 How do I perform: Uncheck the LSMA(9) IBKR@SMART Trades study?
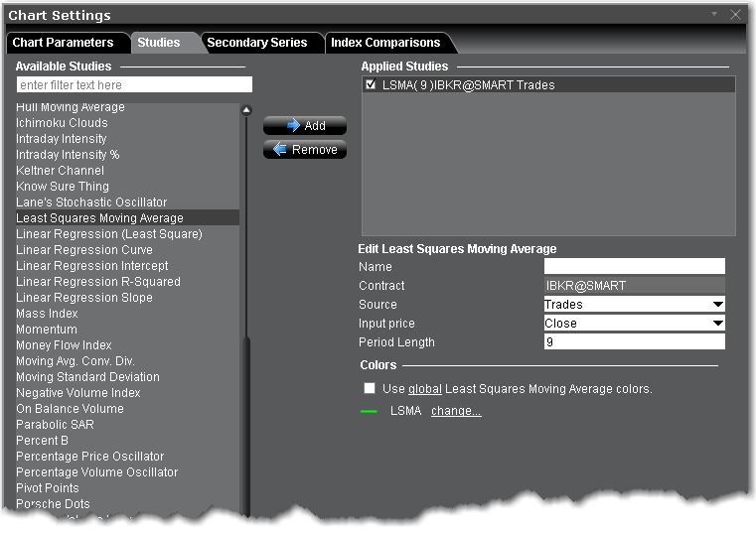(371, 85)
